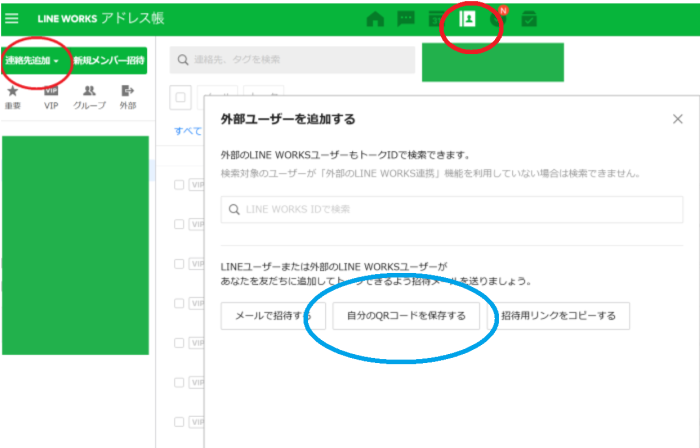Open the Tasks checkmark icon
700x448 pixels.
[x=529, y=19]
